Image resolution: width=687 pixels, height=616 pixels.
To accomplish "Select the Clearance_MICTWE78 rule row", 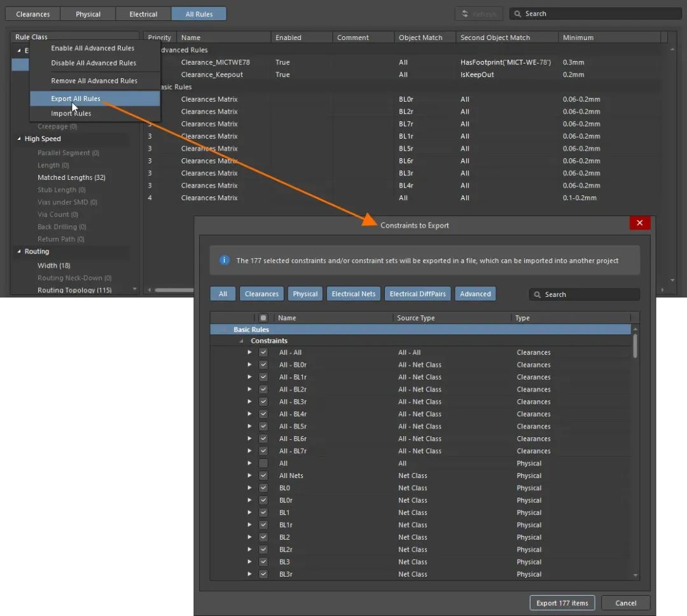I will [x=403, y=62].
